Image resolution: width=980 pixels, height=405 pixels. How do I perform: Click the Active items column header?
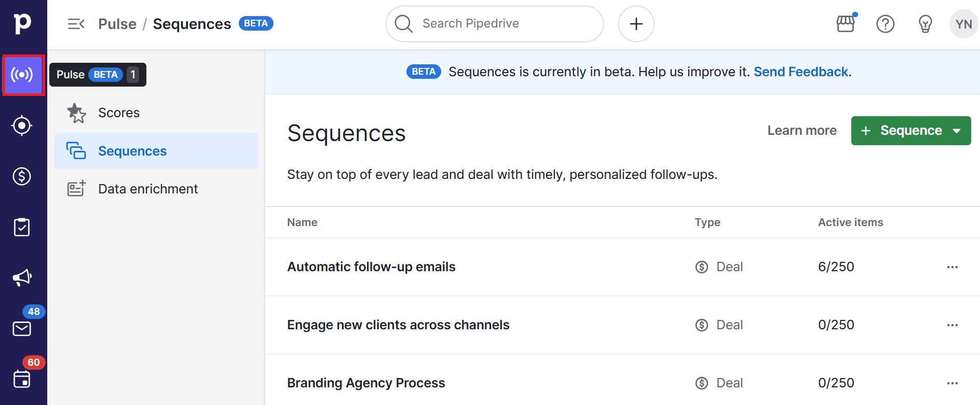(851, 222)
